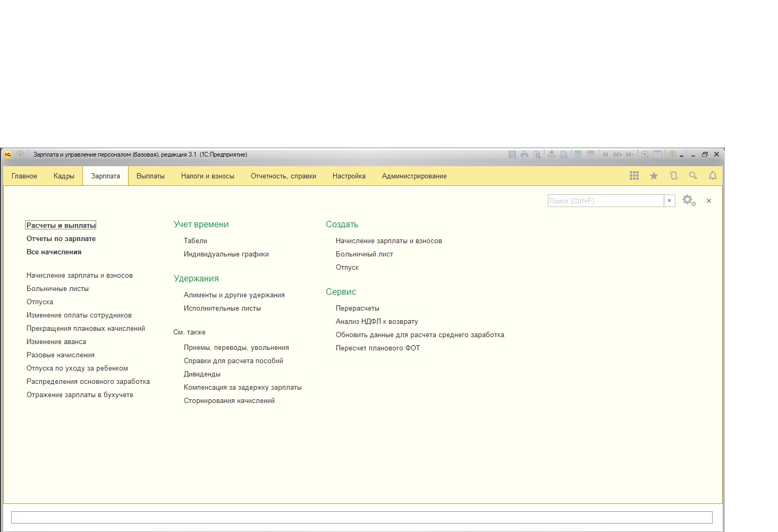Click the Print icon in title bar

click(525, 155)
